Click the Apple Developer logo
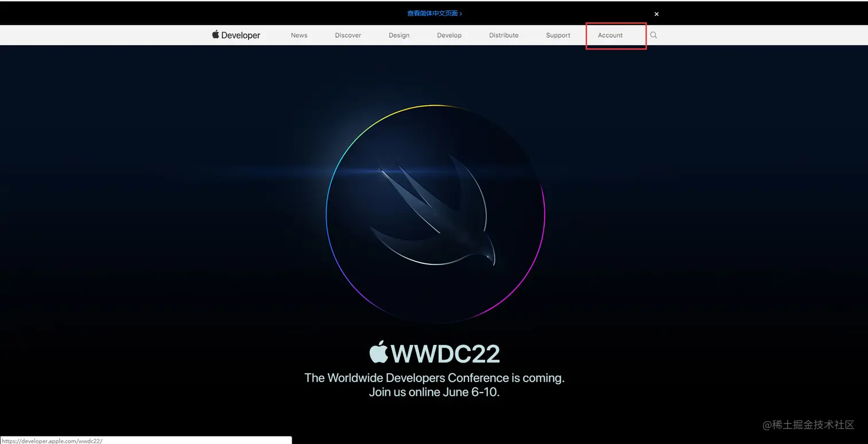Screen dimensions: 868x444 [x=236, y=35]
